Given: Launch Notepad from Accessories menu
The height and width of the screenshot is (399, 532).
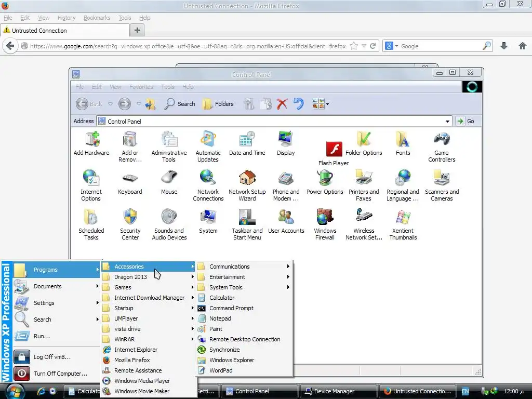Looking at the screenshot, I should pos(244,318).
